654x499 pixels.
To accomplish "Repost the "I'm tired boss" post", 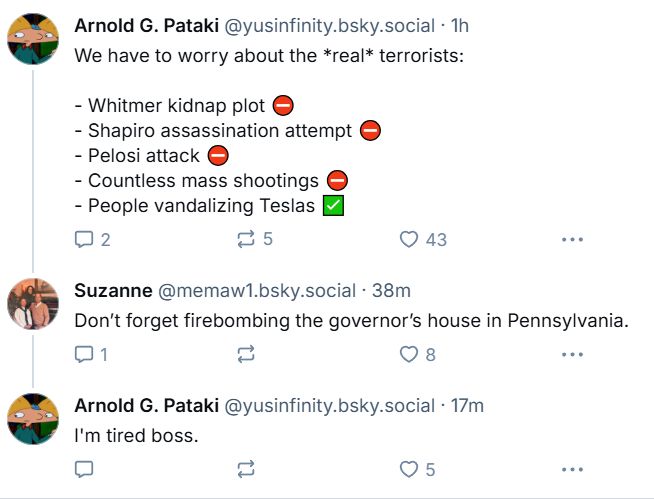I will pos(246,469).
